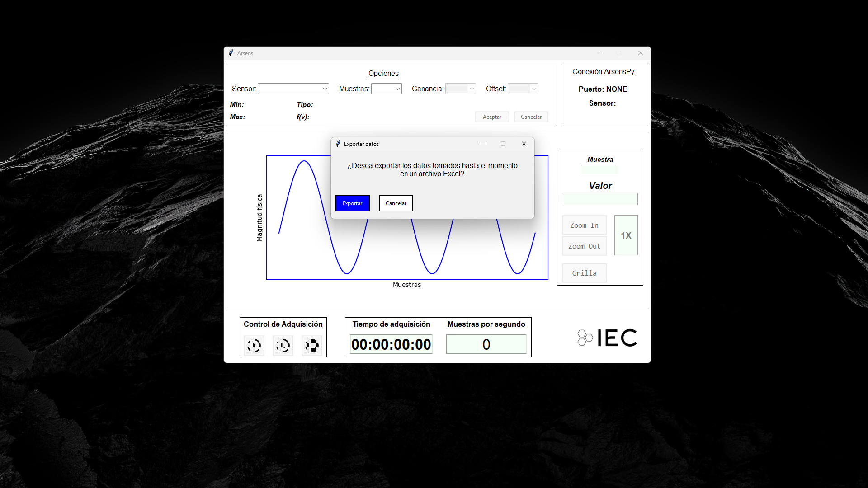Close the Exportar datos dialog
Image resolution: width=868 pixels, height=488 pixels.
coord(524,144)
